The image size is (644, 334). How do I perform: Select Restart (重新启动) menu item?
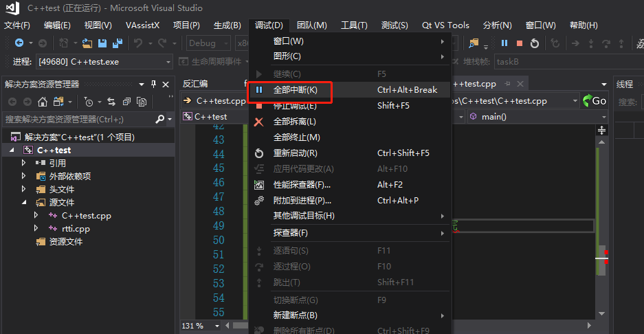[350, 153]
